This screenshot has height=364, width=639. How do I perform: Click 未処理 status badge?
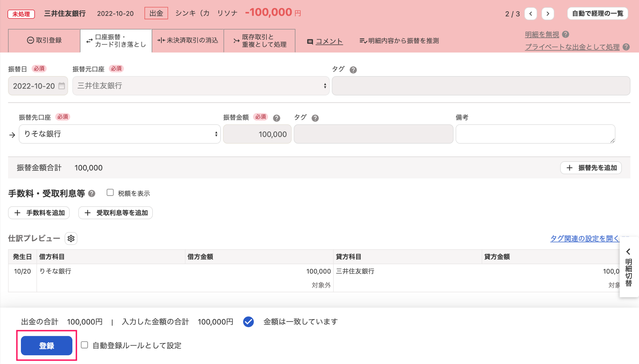click(21, 14)
